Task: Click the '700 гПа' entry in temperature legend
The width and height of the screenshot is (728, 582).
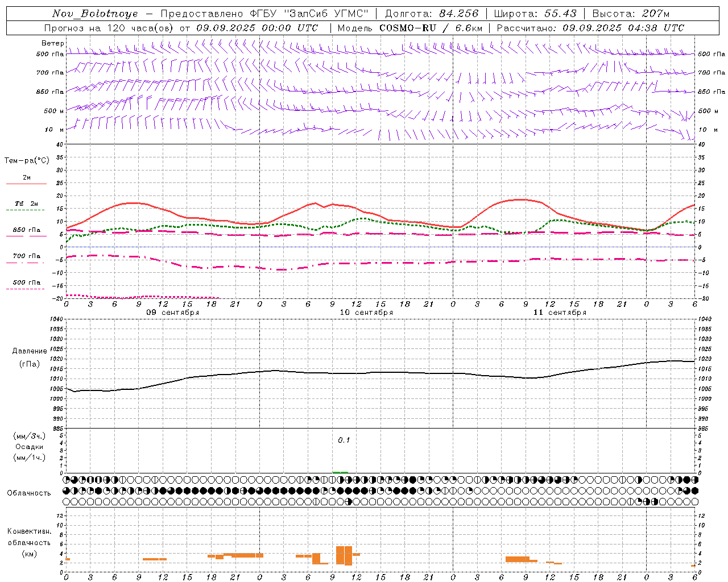Action: 26,256
